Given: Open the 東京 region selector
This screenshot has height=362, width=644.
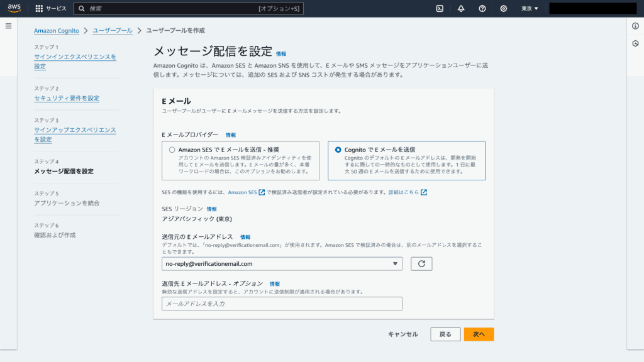Looking at the screenshot, I should click(x=530, y=9).
